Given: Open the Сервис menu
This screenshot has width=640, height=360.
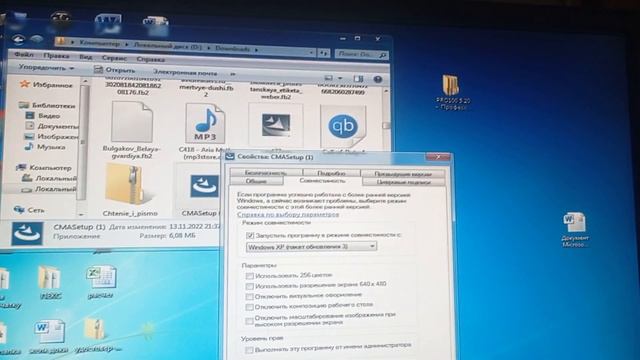Looking at the screenshot, I should 114,58.
